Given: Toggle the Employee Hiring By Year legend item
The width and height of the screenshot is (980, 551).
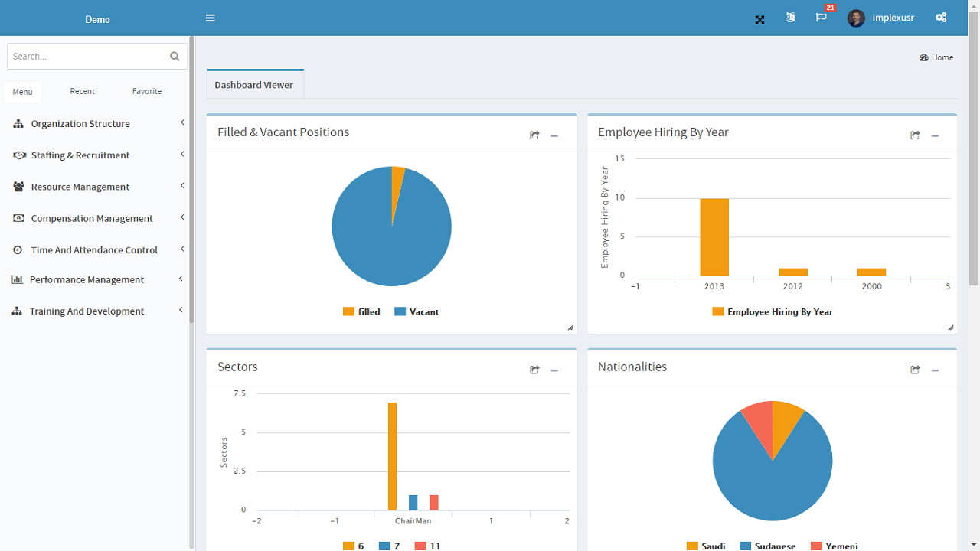Looking at the screenshot, I should [773, 312].
